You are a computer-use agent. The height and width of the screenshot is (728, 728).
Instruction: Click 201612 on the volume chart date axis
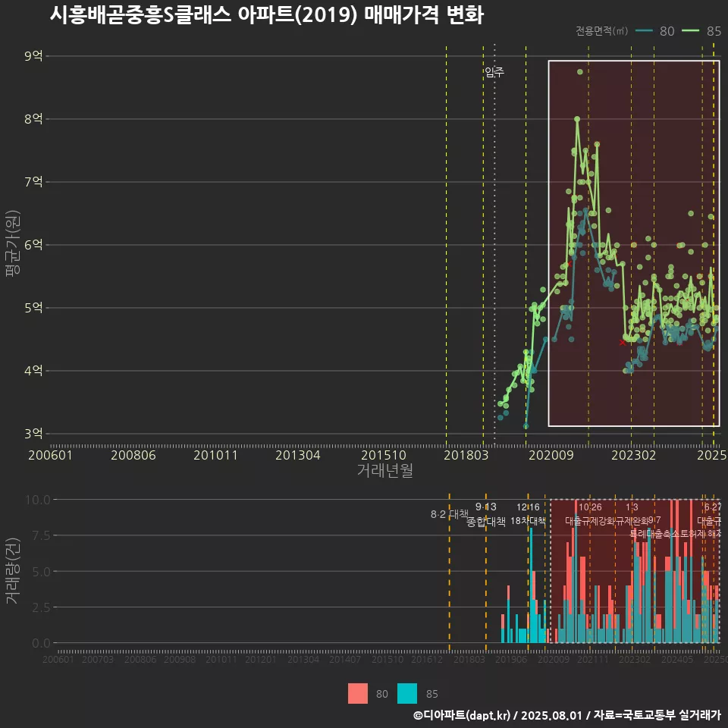(x=427, y=659)
